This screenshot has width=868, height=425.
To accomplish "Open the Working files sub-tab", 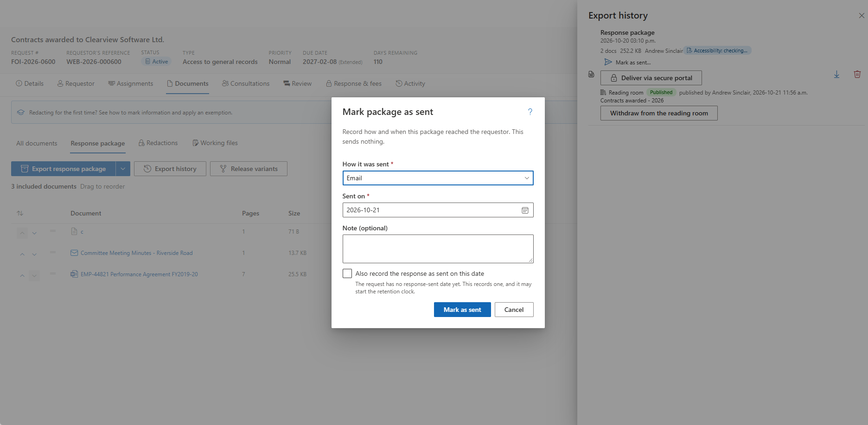I will (x=215, y=143).
